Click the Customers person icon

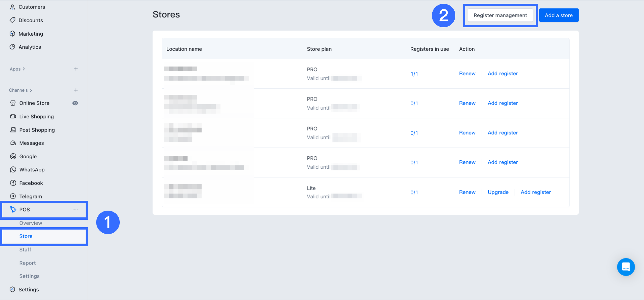(x=12, y=7)
